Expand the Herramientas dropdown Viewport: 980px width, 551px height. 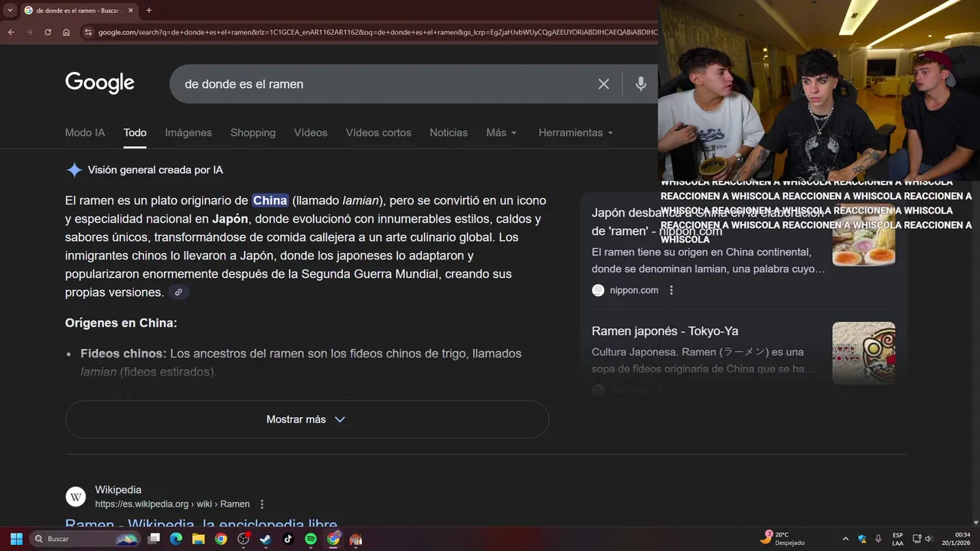[x=576, y=132]
